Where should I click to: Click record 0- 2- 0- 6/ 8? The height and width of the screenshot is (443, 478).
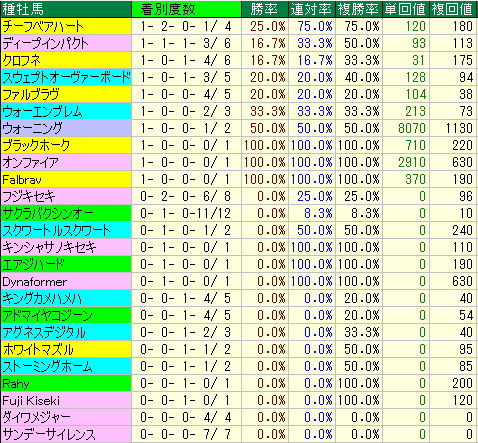pos(185,196)
